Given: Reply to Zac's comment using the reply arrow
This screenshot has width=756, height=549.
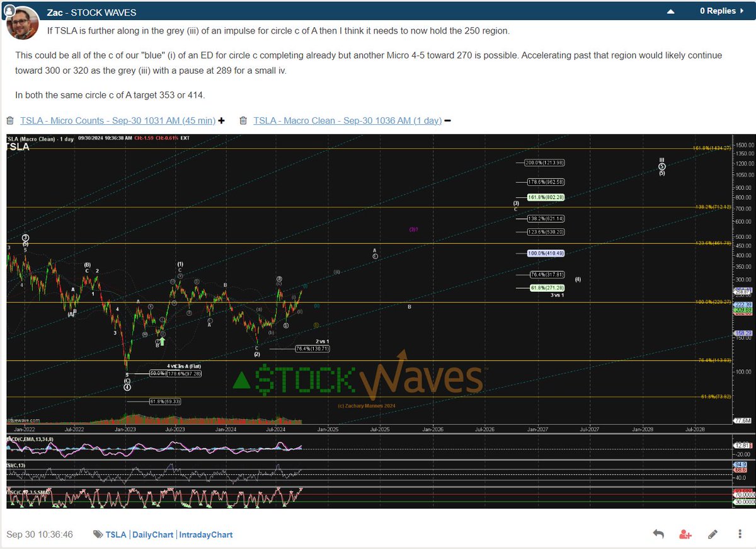Looking at the screenshot, I should pos(658,533).
